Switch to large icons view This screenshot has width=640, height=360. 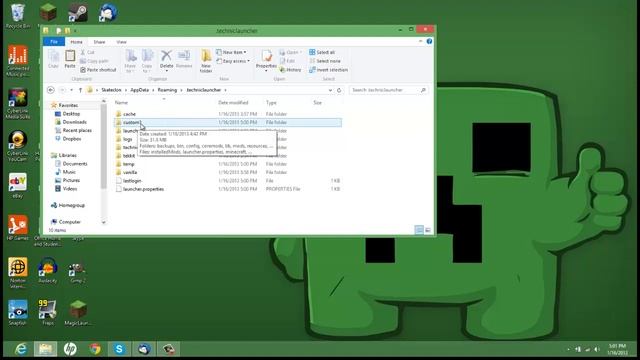click(x=428, y=230)
